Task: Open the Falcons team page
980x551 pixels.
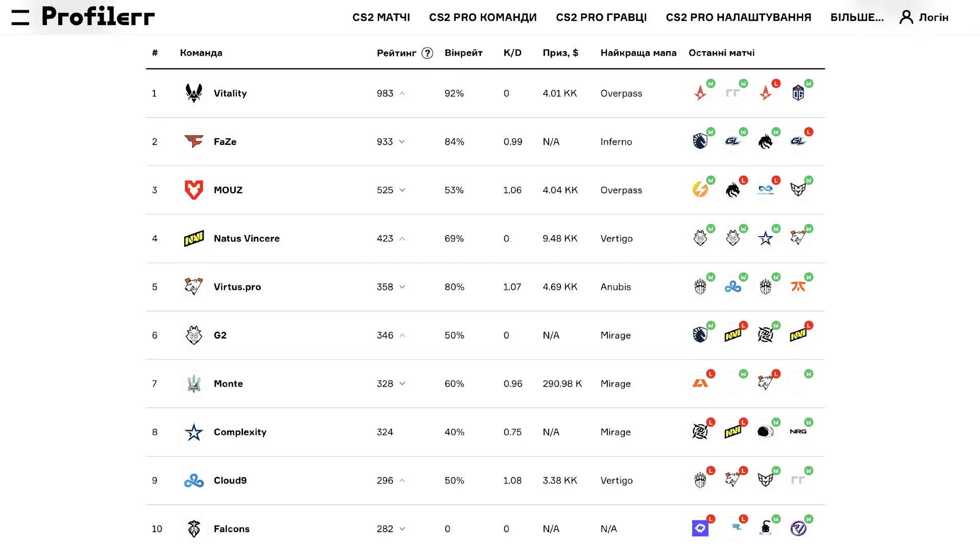Action: pos(232,529)
